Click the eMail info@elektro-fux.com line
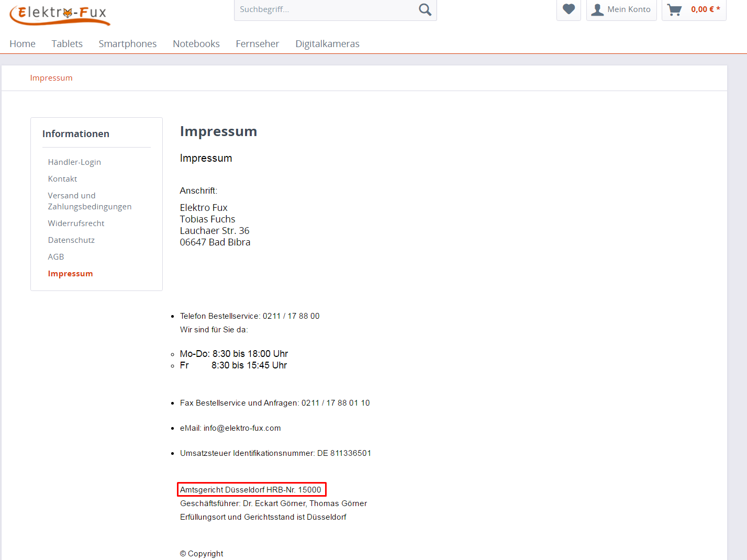The height and width of the screenshot is (560, 747). (x=230, y=428)
